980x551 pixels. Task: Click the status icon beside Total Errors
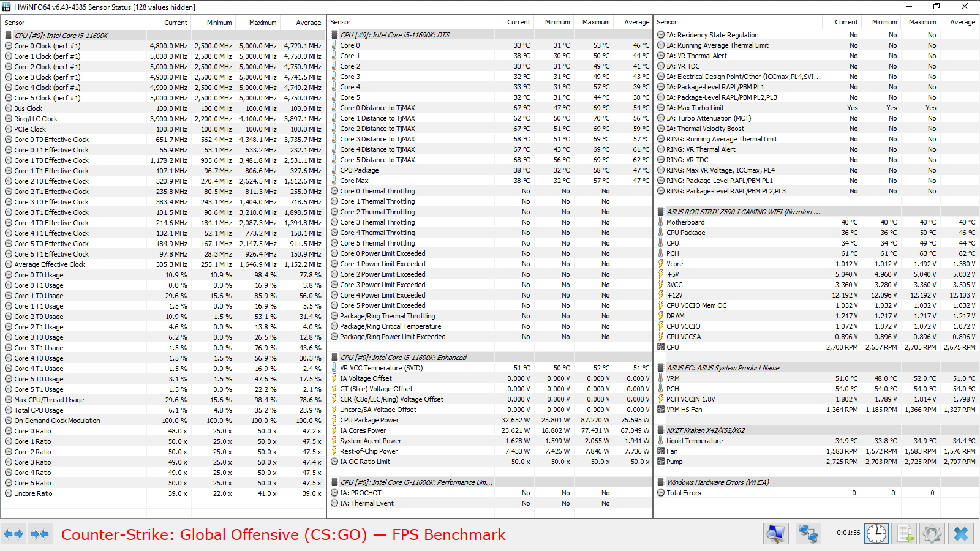click(661, 493)
